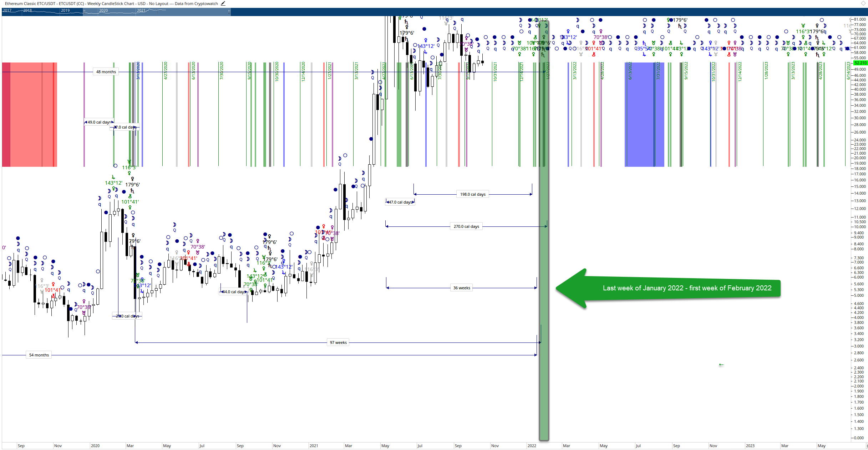Click the small green arrow marker at lower right
This screenshot has height=450, width=868.
point(721,365)
